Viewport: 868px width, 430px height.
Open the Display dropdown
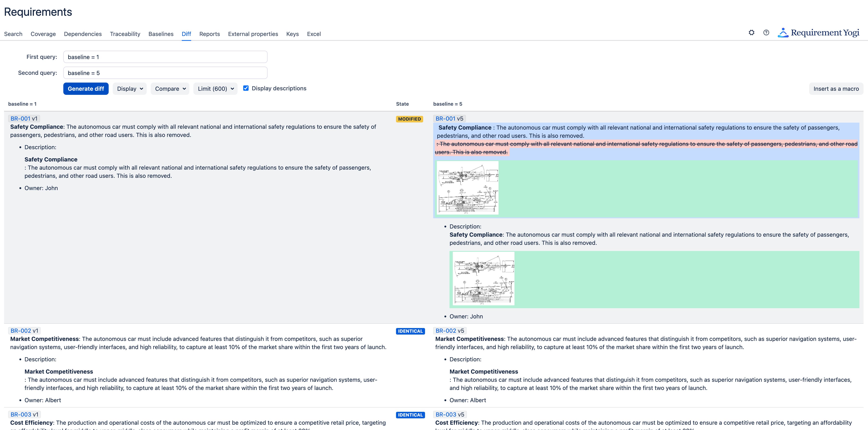[x=129, y=88]
